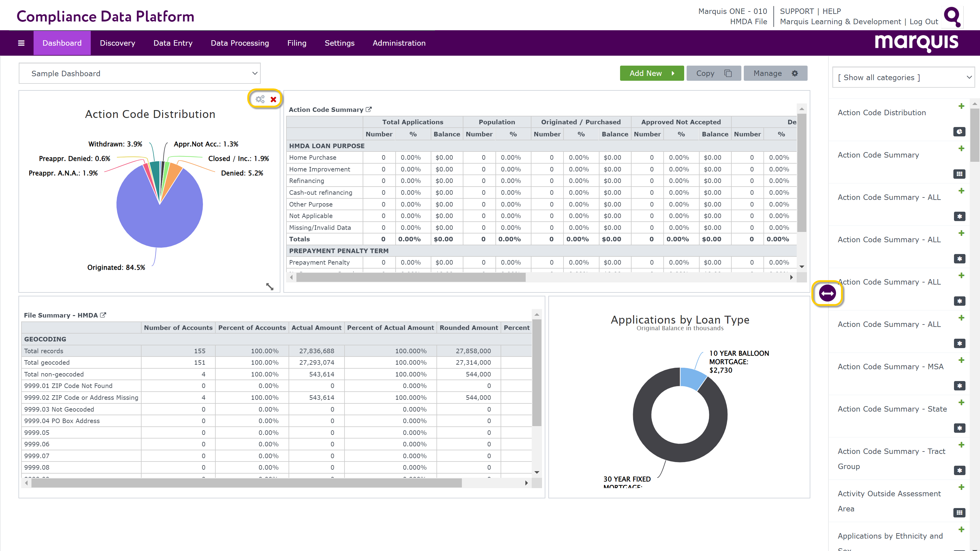The height and width of the screenshot is (551, 980).
Task: Click right arrow of File Summary scrollbar
Action: pyautogui.click(x=527, y=483)
